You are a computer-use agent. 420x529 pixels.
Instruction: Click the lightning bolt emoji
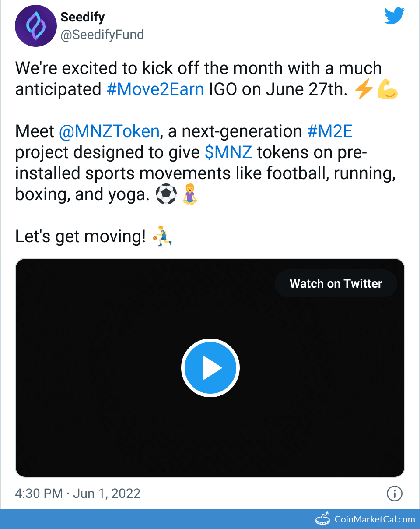(x=364, y=89)
